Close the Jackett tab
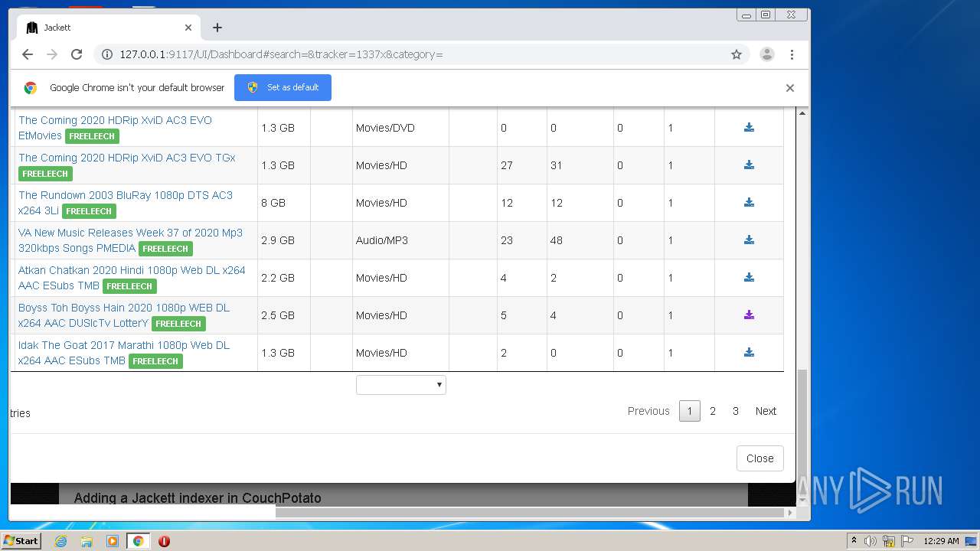Screen dimensions: 980x551 click(188, 28)
